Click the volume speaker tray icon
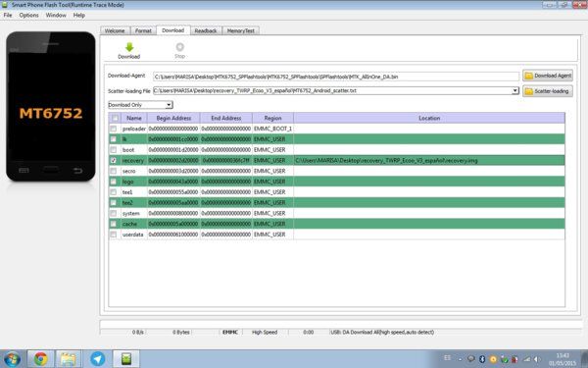Image resolution: width=588 pixels, height=368 pixels. point(537,359)
